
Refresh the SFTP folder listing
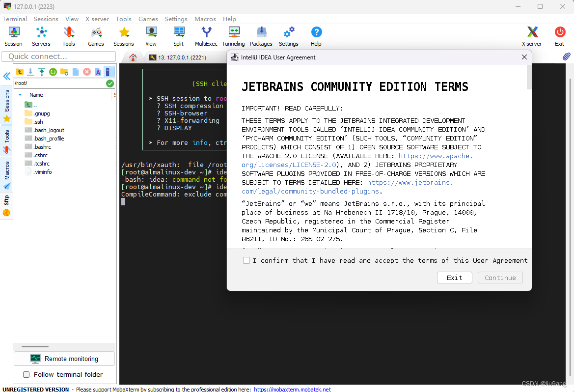pos(53,72)
